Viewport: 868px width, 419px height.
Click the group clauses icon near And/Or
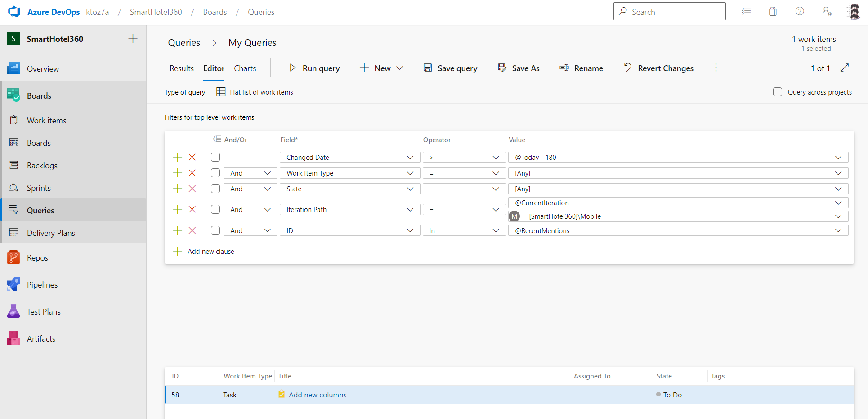[x=217, y=139]
